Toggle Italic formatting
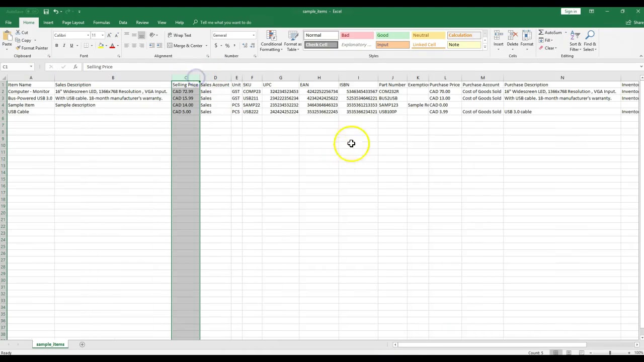The image size is (644, 362). click(64, 46)
